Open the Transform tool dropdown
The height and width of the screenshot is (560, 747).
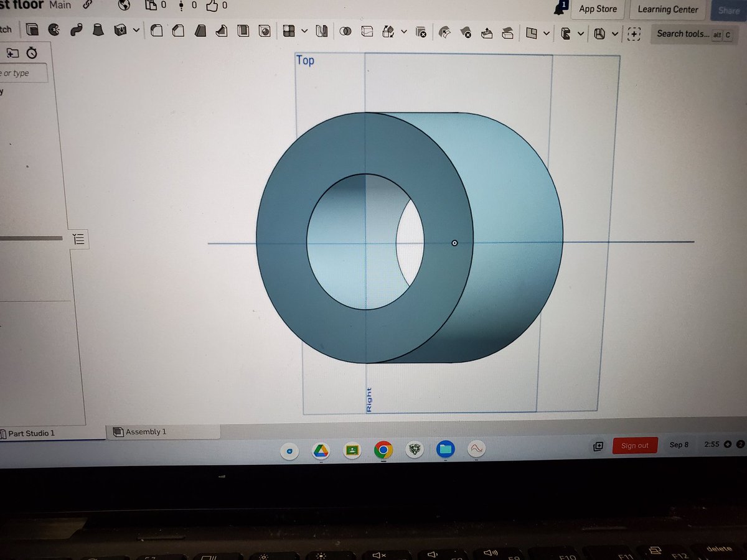pyautogui.click(x=404, y=31)
